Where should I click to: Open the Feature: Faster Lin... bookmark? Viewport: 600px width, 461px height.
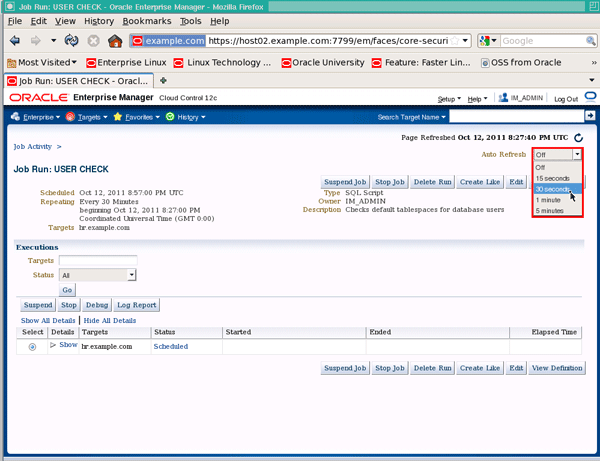click(x=421, y=62)
